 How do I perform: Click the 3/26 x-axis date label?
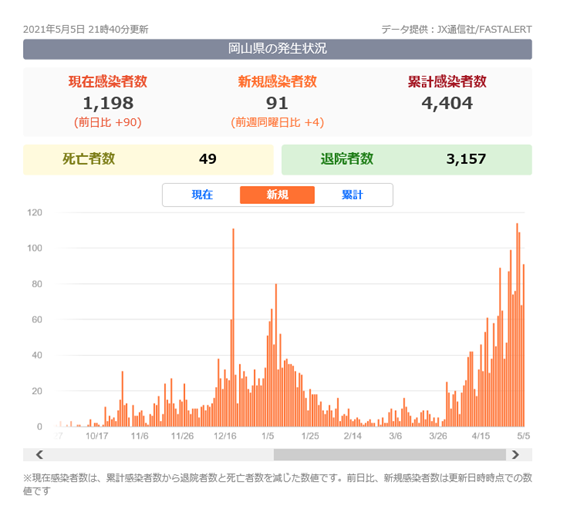(438, 436)
